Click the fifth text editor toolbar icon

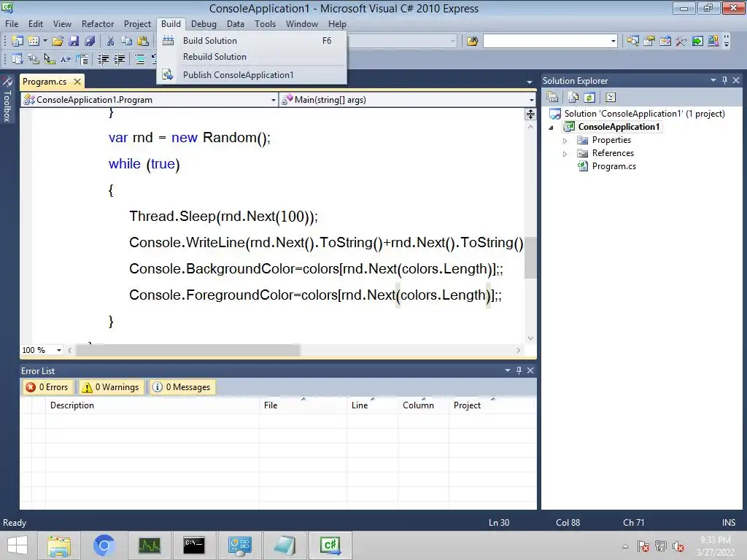82,60
